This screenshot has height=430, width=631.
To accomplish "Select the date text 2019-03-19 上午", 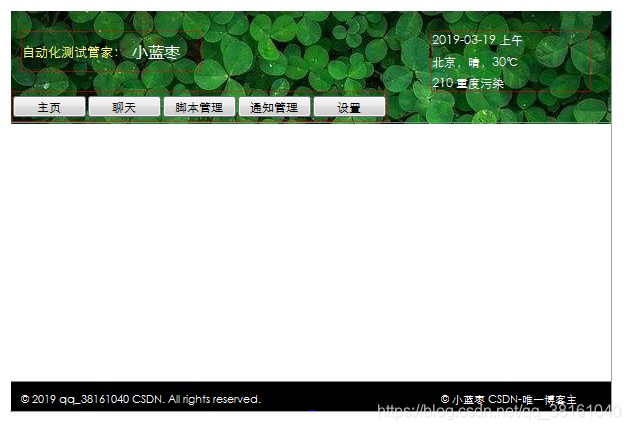I will 477,40.
